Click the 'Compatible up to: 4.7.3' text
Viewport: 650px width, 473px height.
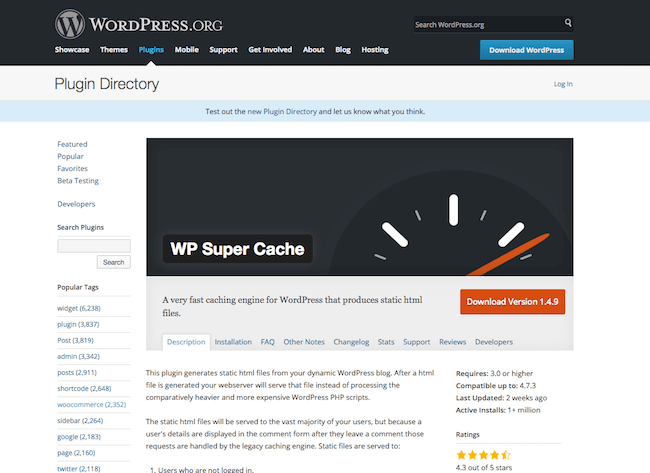point(496,386)
